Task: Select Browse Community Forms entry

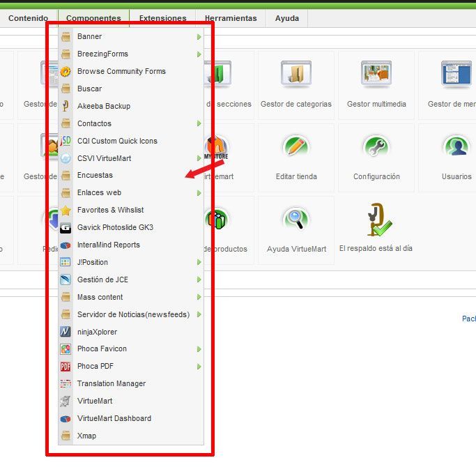Action: (x=131, y=71)
